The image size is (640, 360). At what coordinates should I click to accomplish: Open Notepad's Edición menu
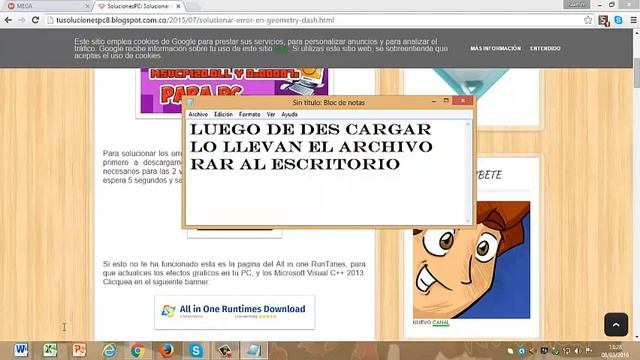click(223, 114)
